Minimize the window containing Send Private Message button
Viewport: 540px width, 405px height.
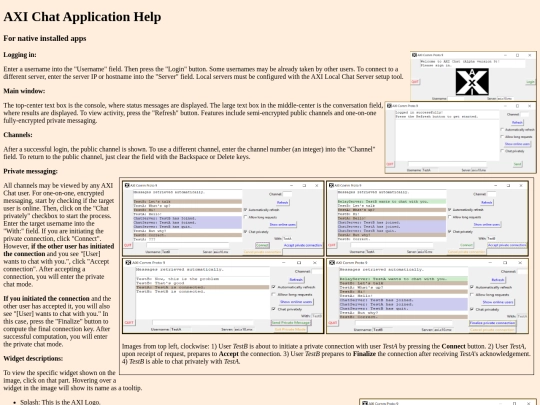coord(283,262)
